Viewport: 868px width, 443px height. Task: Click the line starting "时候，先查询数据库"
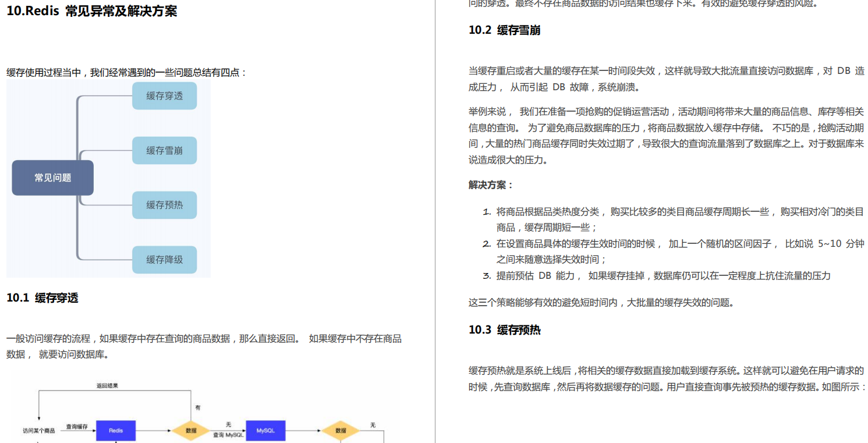coord(667,387)
